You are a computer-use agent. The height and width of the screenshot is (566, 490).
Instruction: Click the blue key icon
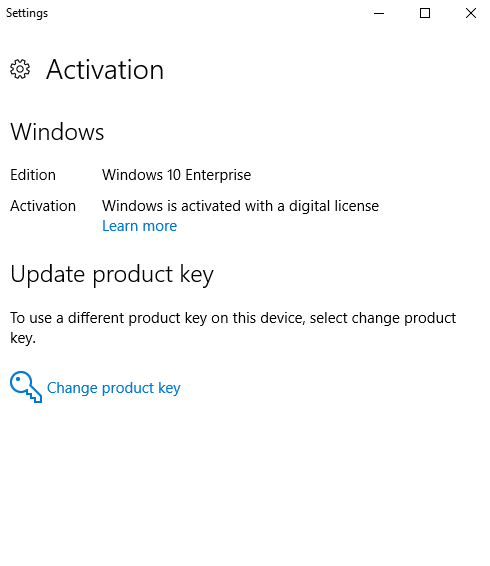coord(26,387)
